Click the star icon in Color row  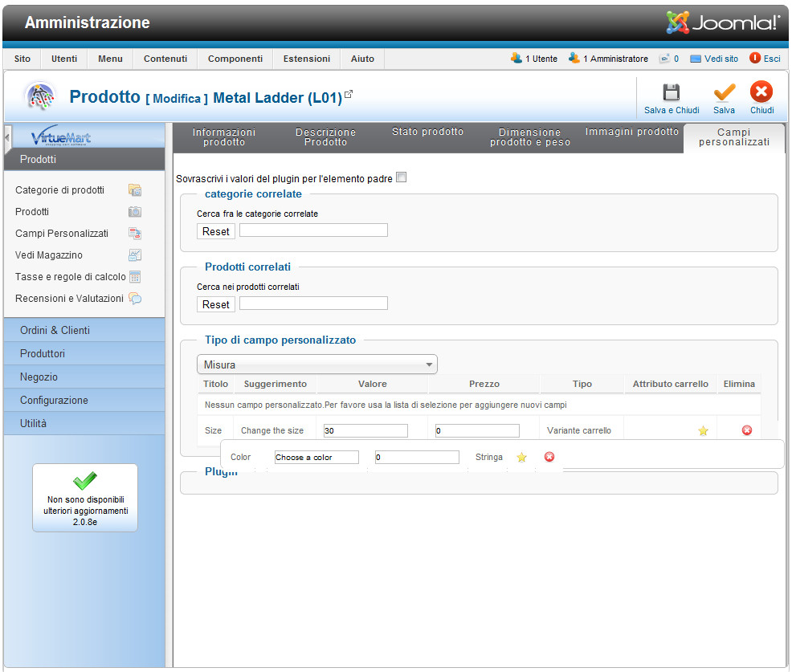(x=521, y=458)
